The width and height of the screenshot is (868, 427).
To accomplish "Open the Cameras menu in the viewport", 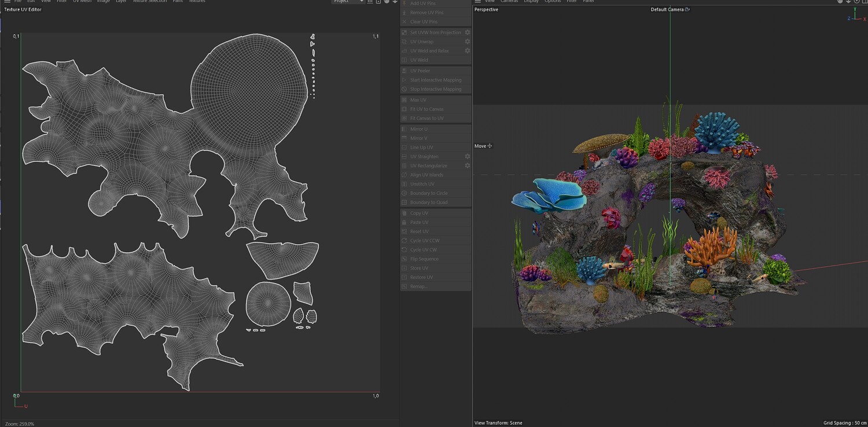I will 509,2.
